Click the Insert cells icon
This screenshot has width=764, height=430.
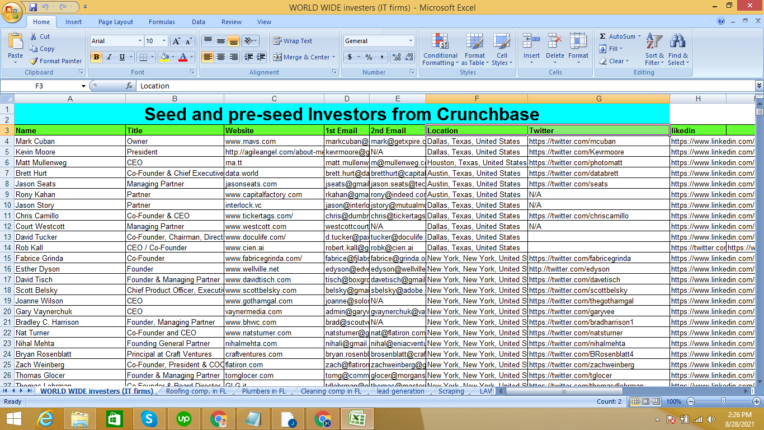click(531, 41)
